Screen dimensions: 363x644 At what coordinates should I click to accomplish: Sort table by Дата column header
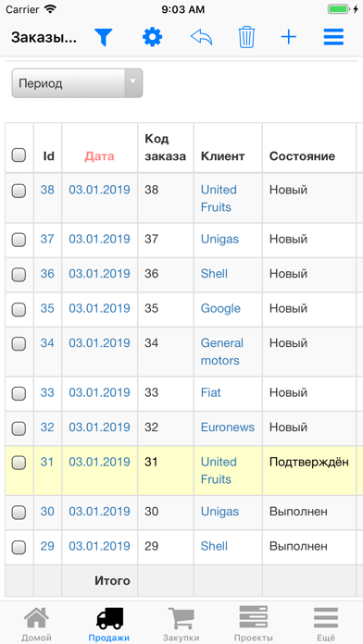click(x=99, y=156)
